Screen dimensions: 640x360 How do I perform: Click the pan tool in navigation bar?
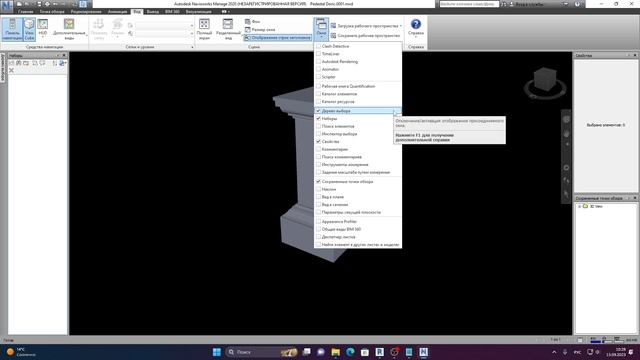pos(566,133)
